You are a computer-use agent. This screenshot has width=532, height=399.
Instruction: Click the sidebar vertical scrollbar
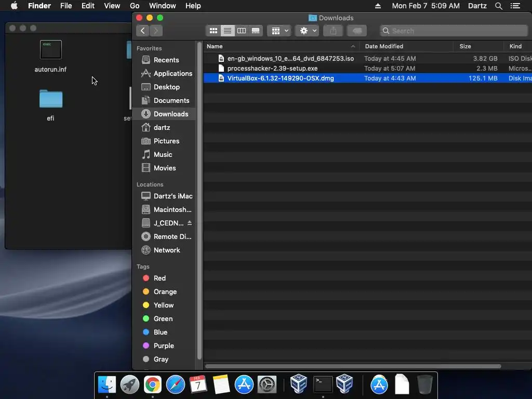tap(199, 200)
